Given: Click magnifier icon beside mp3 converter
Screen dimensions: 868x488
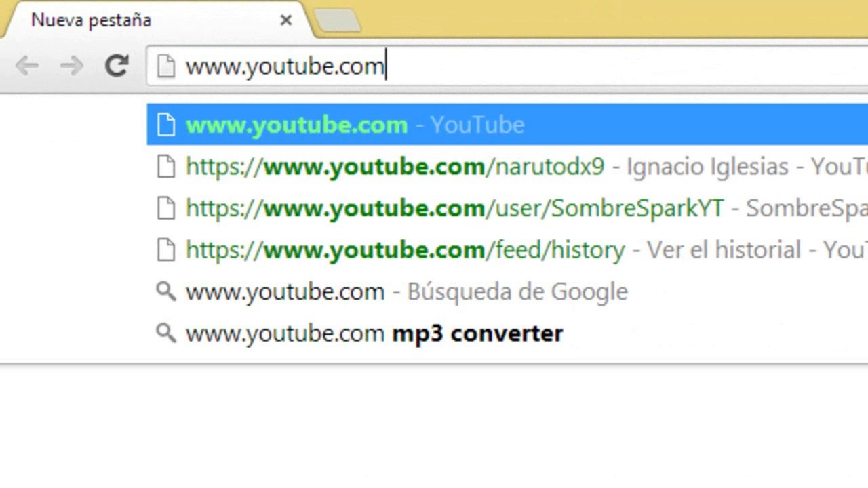Looking at the screenshot, I should [x=166, y=333].
